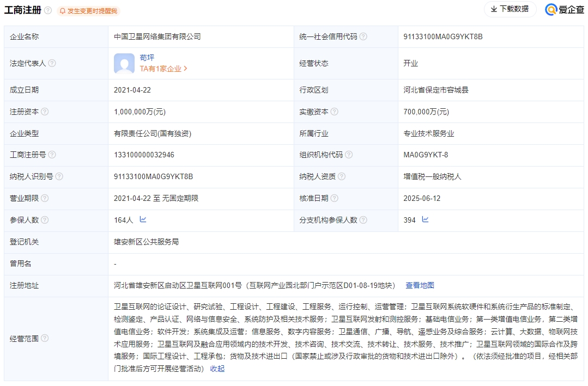Click help icon next to 注册资本
Image resolution: width=588 pixels, height=386 pixels.
pyautogui.click(x=45, y=111)
